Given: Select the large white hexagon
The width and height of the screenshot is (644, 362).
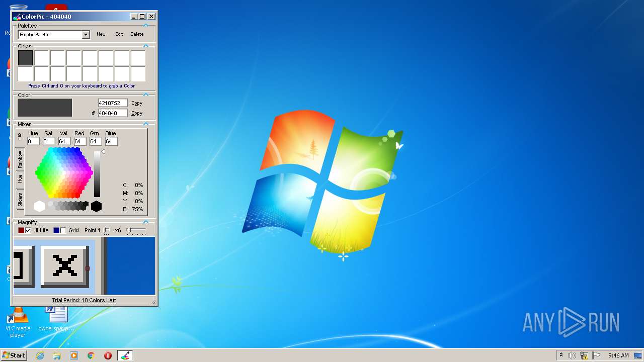Looking at the screenshot, I should tap(39, 206).
